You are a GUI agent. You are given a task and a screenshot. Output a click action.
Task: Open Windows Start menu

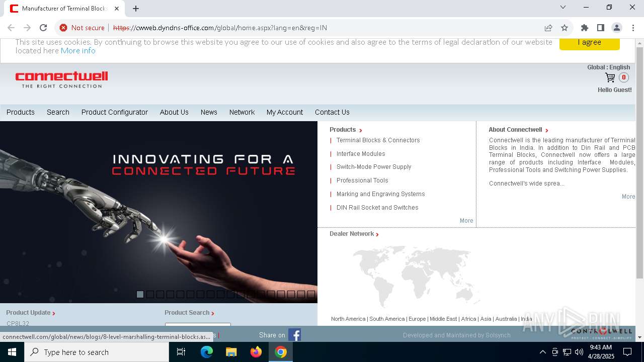point(12,352)
